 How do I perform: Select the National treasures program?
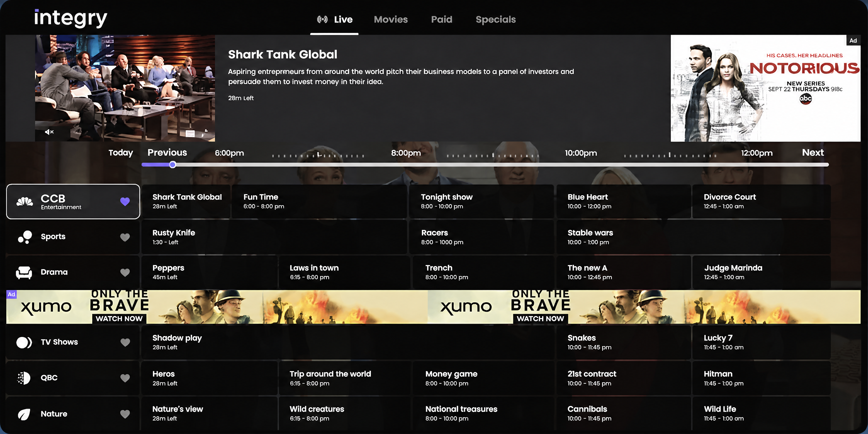pyautogui.click(x=483, y=413)
